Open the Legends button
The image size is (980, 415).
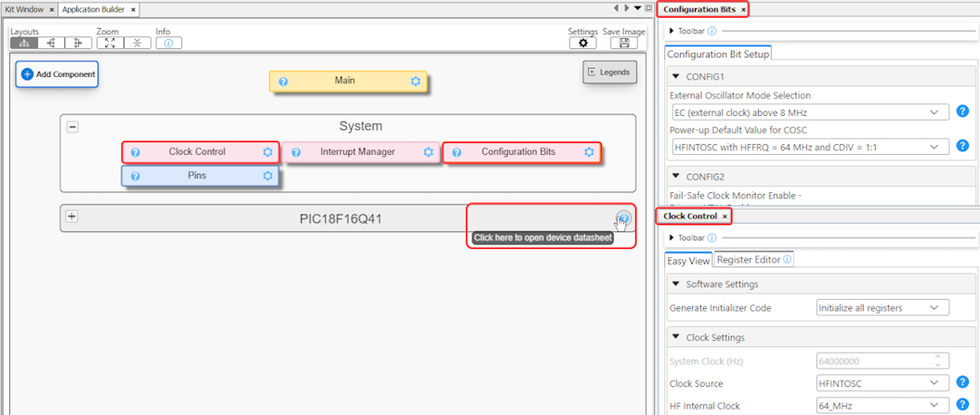coord(610,71)
